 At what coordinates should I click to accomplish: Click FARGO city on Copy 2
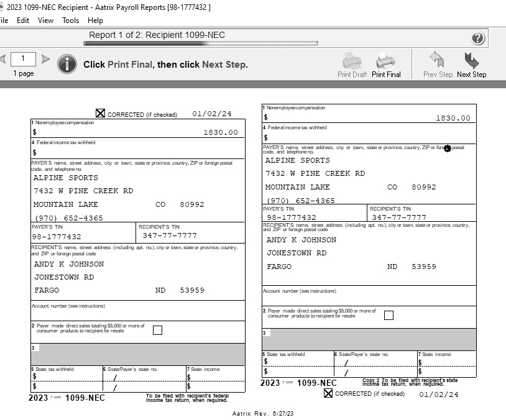[x=279, y=267]
